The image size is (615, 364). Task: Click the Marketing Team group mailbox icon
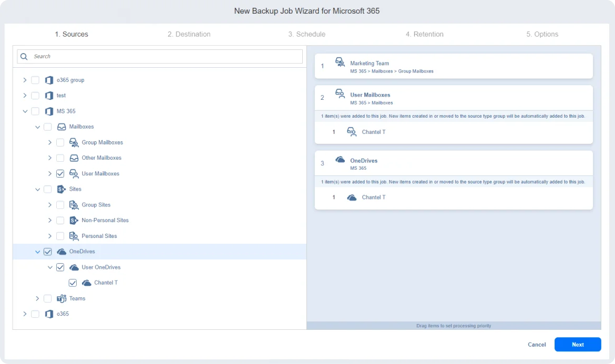pos(340,63)
